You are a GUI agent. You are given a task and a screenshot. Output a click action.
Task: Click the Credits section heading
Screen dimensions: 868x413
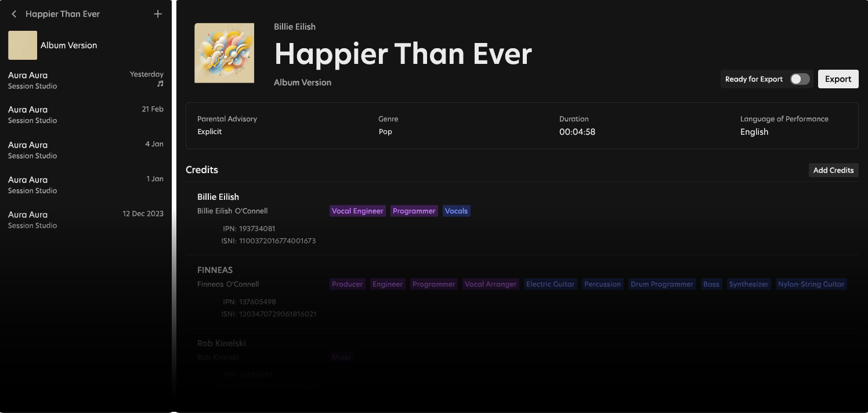pyautogui.click(x=202, y=170)
